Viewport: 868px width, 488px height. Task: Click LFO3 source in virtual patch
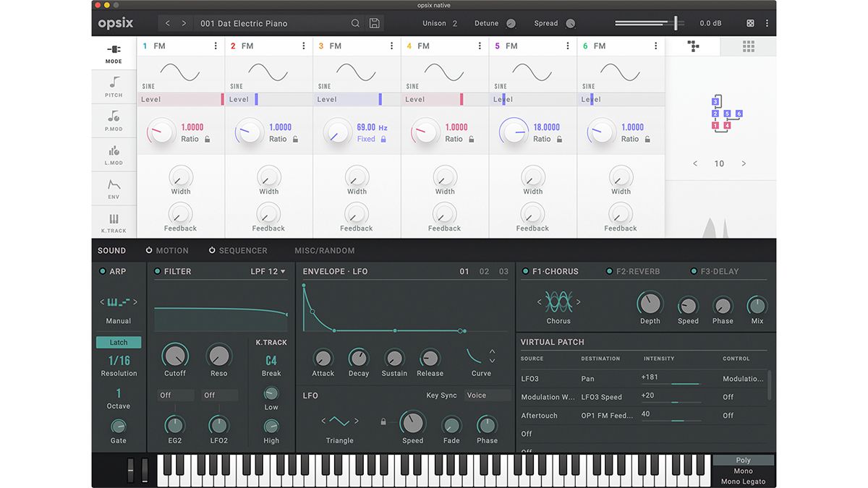click(x=530, y=378)
